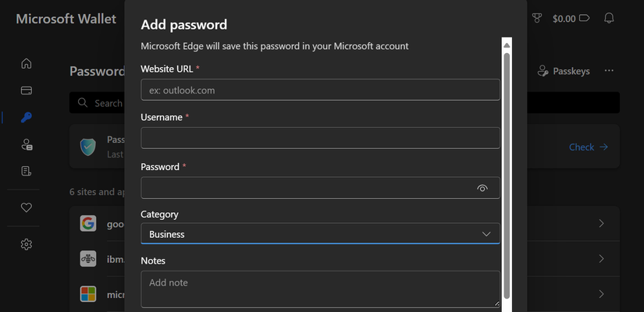Click the Username input field

[320, 138]
